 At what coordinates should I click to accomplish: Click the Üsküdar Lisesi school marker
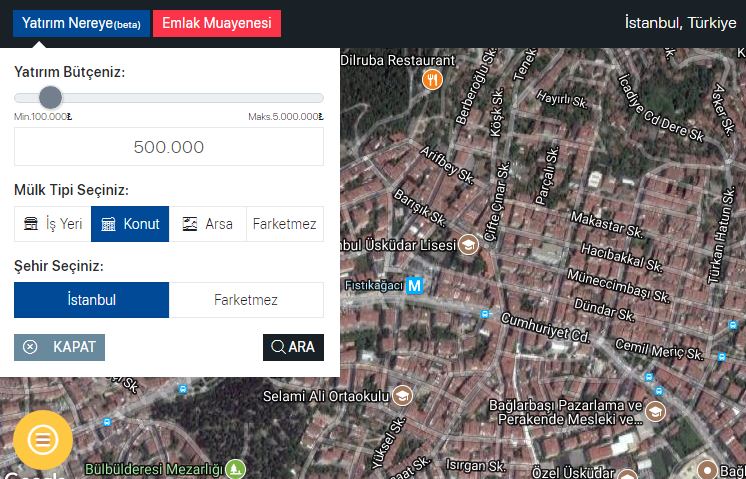click(x=468, y=245)
